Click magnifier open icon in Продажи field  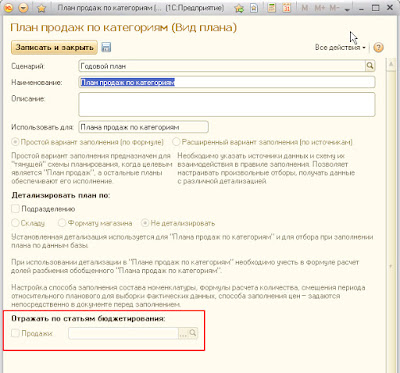tap(193, 333)
